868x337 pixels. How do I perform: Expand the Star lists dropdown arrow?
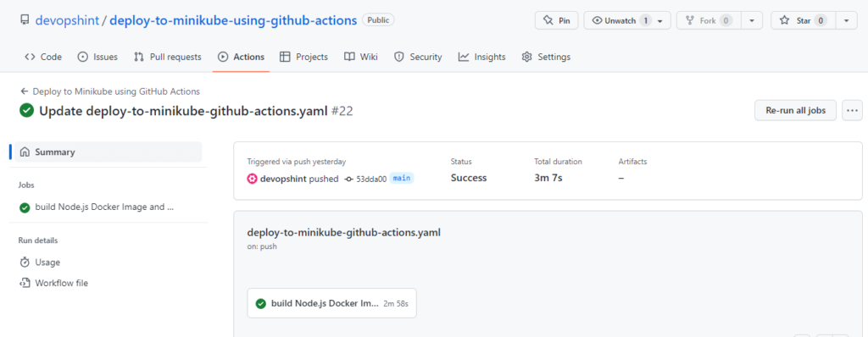tap(847, 20)
